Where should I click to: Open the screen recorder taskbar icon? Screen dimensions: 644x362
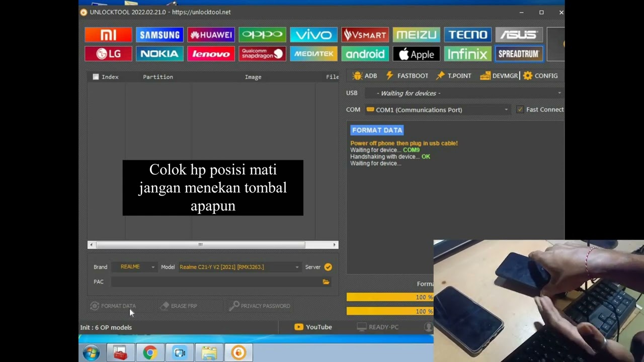pyautogui.click(x=180, y=353)
